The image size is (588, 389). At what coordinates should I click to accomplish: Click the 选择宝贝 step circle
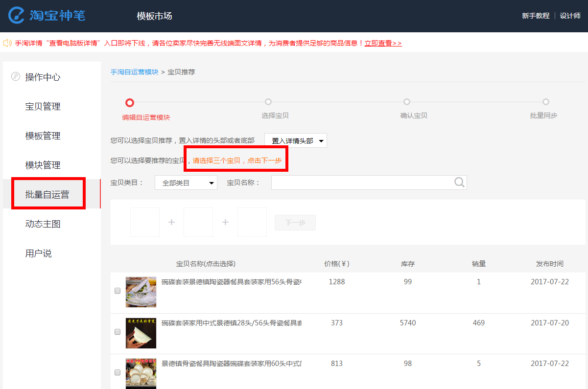pos(268,102)
